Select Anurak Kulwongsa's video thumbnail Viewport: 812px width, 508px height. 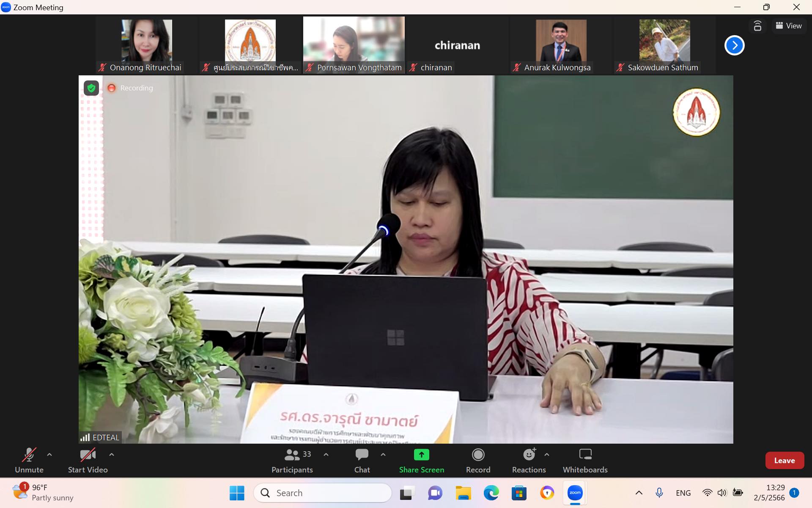point(561,42)
